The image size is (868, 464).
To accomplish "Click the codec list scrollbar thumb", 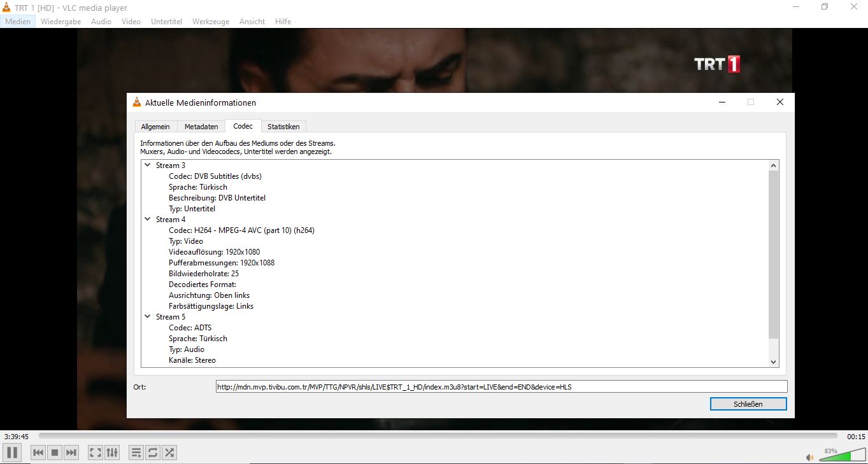I will click(774, 254).
